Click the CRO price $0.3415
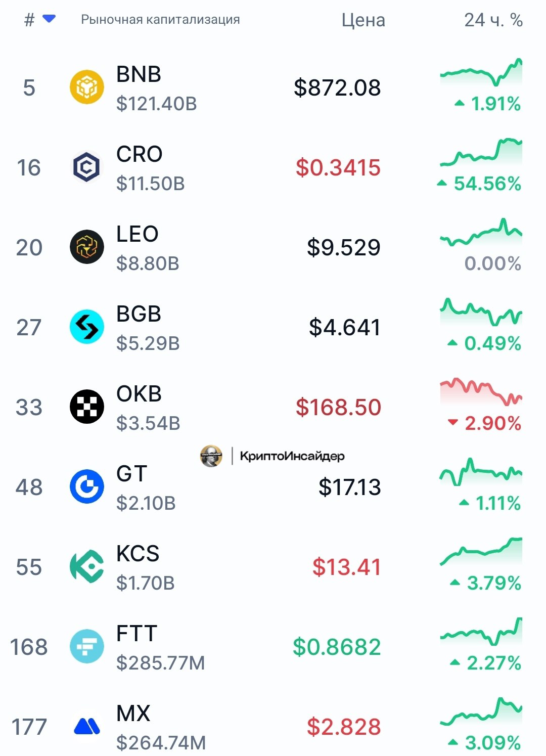The width and height of the screenshot is (546, 756). click(x=338, y=167)
